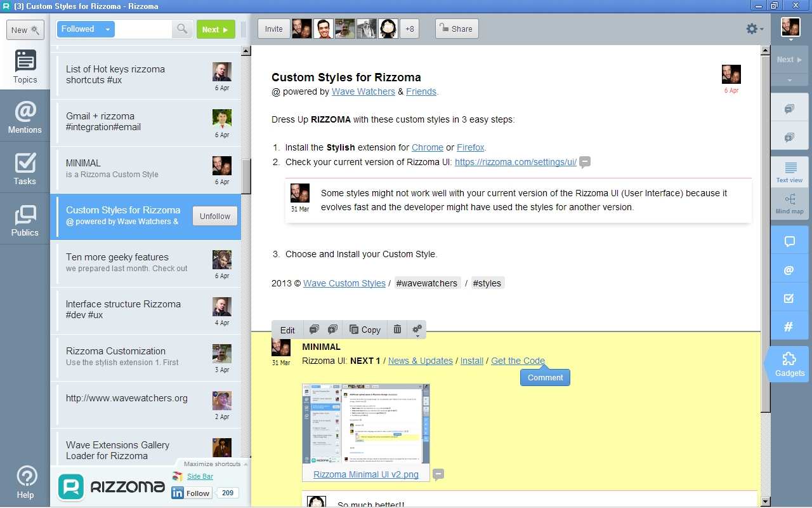Open the Help section

25,483
